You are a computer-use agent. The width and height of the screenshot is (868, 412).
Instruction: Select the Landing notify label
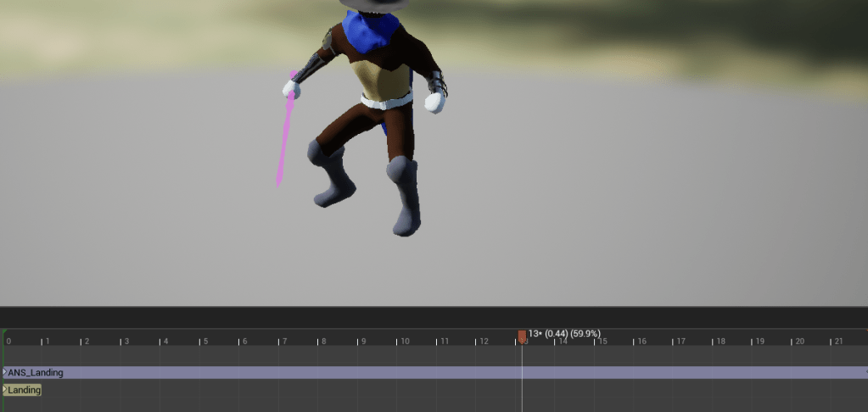click(25, 390)
